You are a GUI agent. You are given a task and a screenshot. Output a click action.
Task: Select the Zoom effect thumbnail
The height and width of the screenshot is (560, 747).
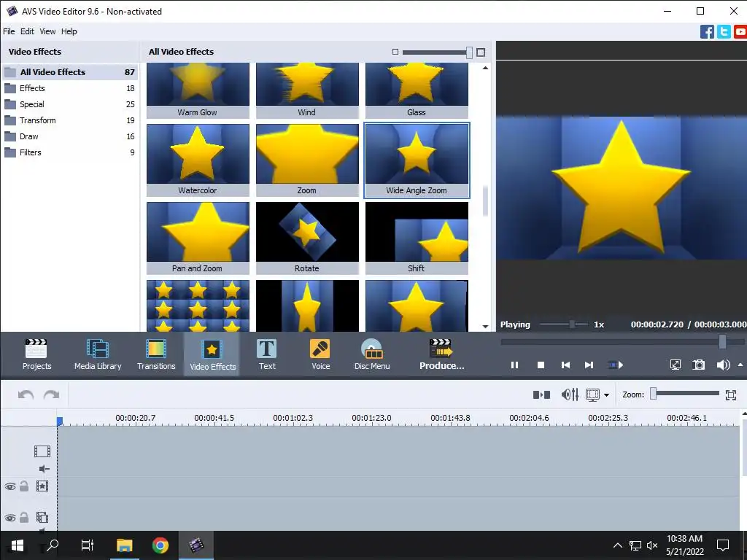307,160
